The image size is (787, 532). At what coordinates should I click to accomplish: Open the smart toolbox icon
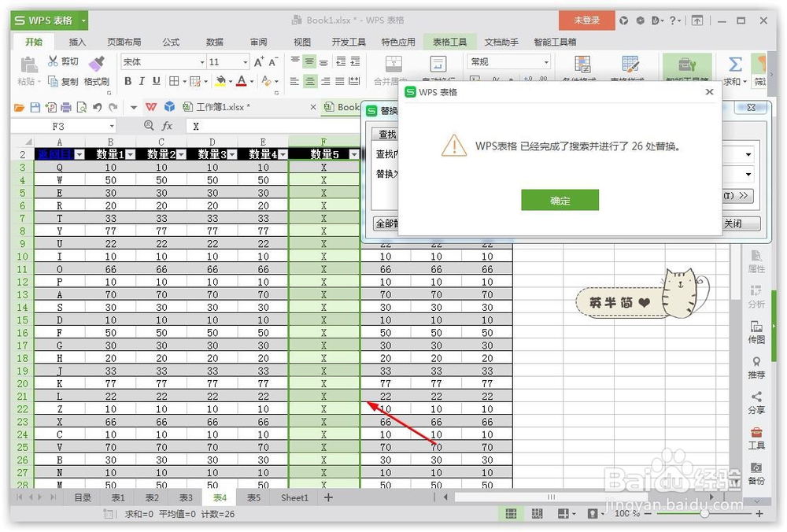[x=687, y=65]
